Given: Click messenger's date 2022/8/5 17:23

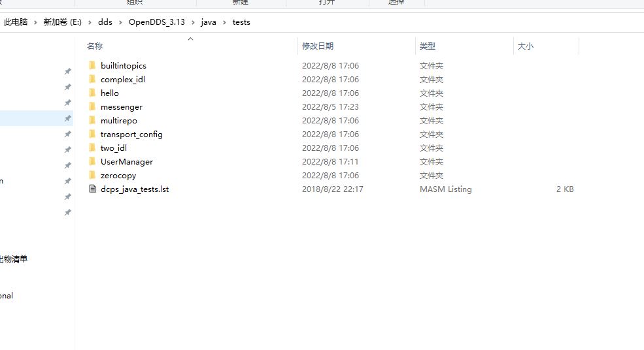Looking at the screenshot, I should coord(330,106).
